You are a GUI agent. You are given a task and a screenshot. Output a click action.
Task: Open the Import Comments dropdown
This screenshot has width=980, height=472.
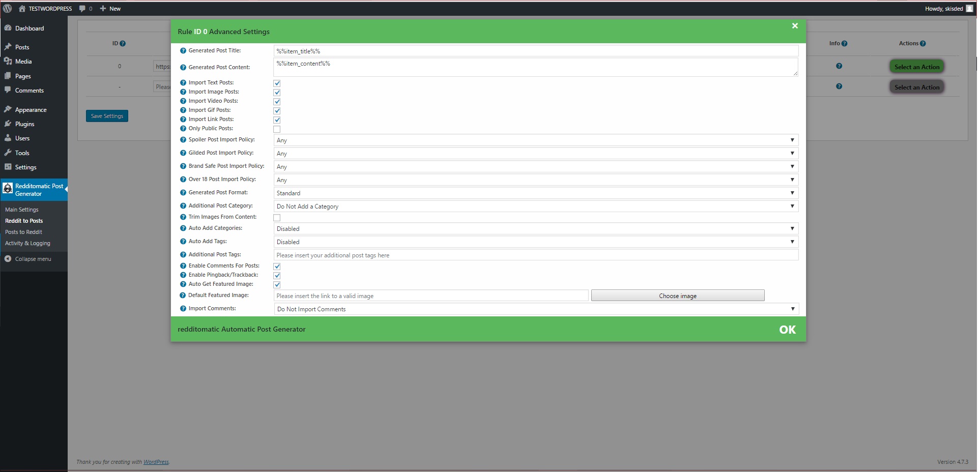[536, 309]
